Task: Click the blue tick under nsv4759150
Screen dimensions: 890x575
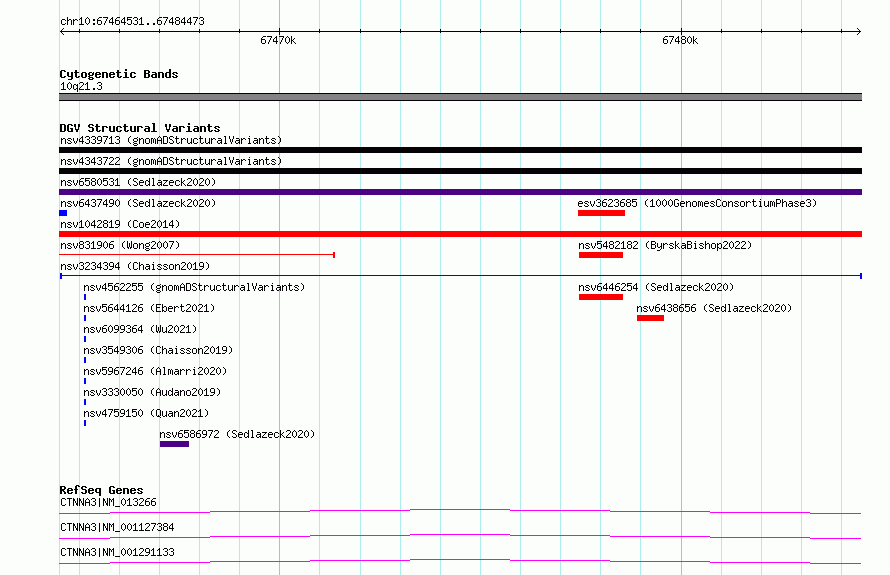Action: (85, 423)
